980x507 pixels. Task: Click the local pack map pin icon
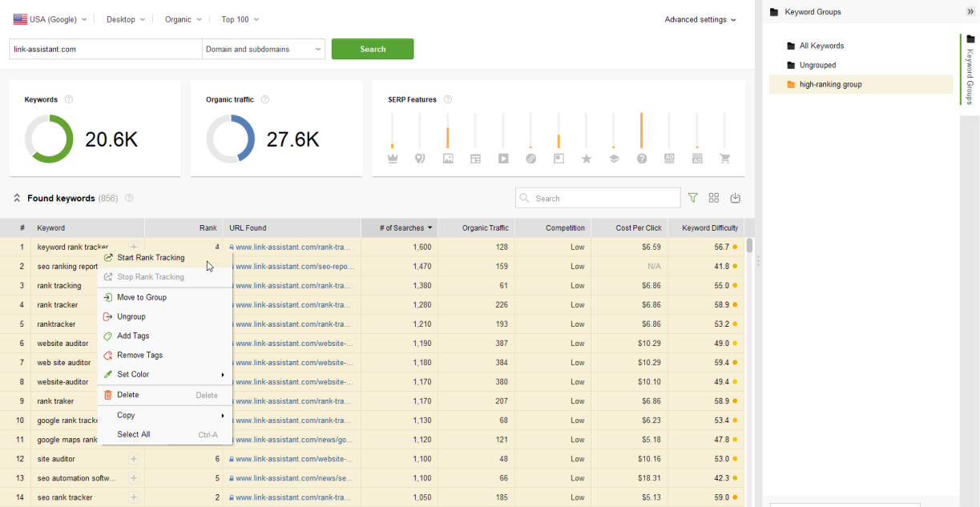coord(420,159)
